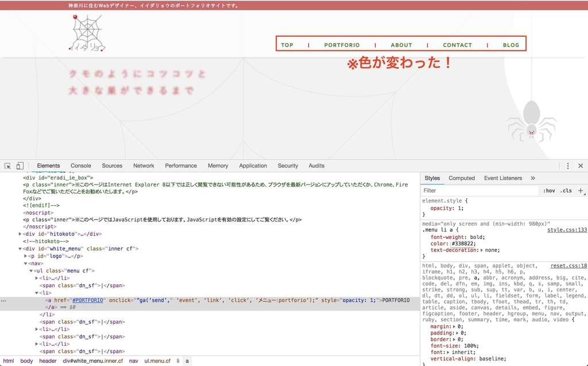
Task: Select the div id="eradi_ie_box" DOM line
Action: (x=58, y=178)
